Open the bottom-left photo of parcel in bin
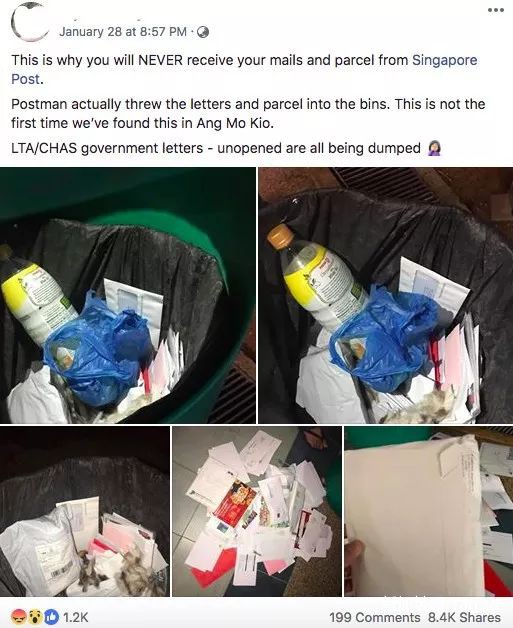 (x=85, y=511)
